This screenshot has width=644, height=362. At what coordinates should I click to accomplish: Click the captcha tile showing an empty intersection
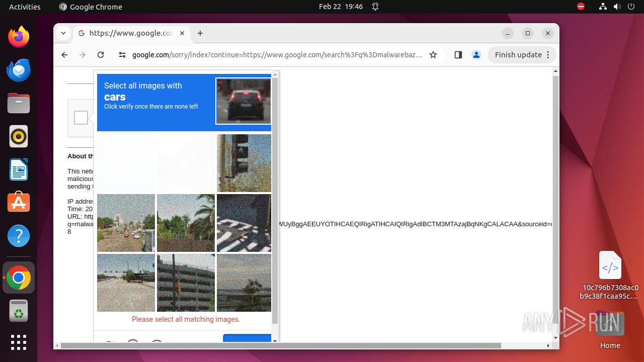click(126, 283)
